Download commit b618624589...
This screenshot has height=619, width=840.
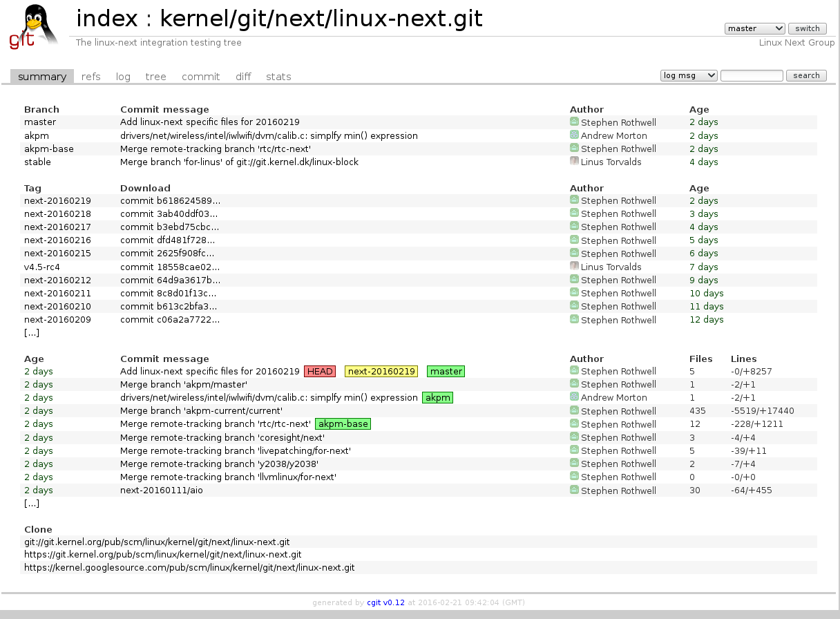pos(171,200)
